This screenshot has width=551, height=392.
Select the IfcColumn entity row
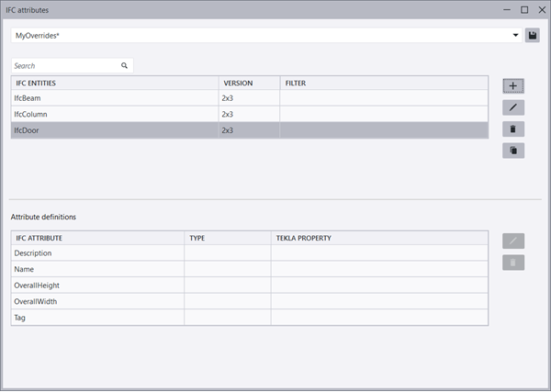250,114
